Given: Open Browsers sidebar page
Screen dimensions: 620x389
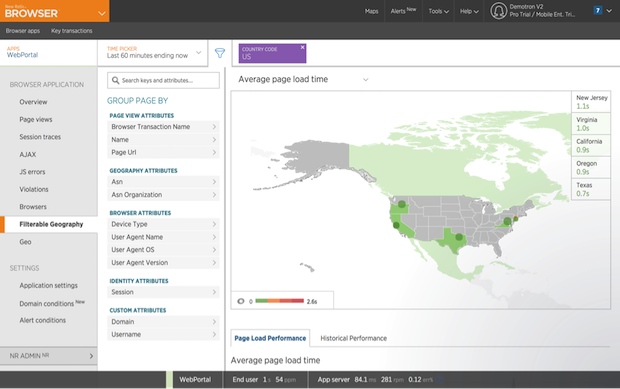Looking at the screenshot, I should tap(33, 206).
